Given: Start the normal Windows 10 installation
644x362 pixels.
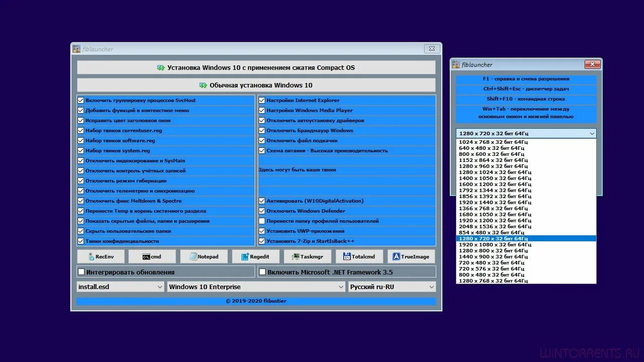Looking at the screenshot, I should 256,85.
